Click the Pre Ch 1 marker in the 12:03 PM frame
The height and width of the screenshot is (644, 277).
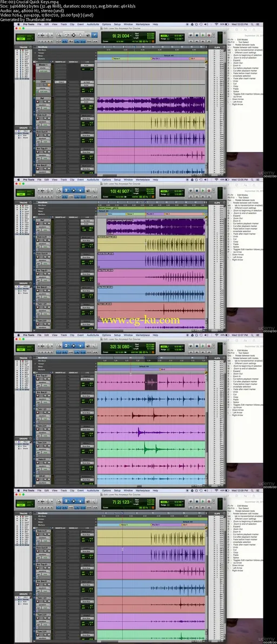(x=155, y=58)
